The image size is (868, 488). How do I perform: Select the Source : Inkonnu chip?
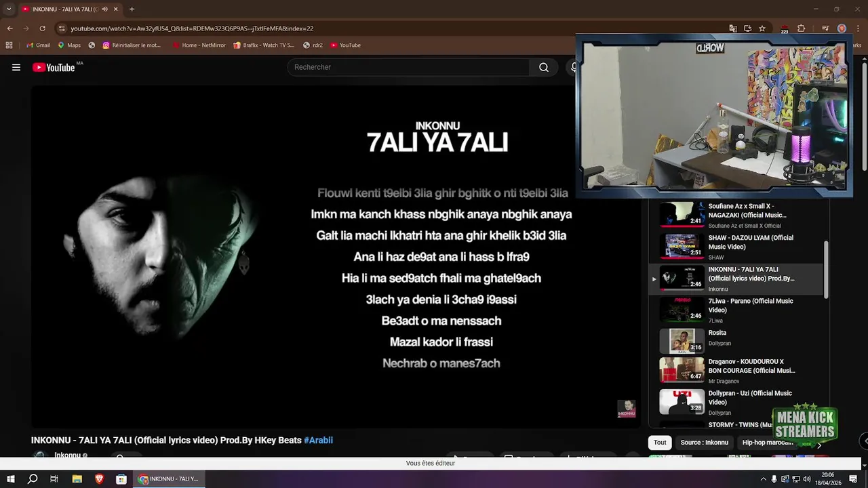[x=704, y=443]
